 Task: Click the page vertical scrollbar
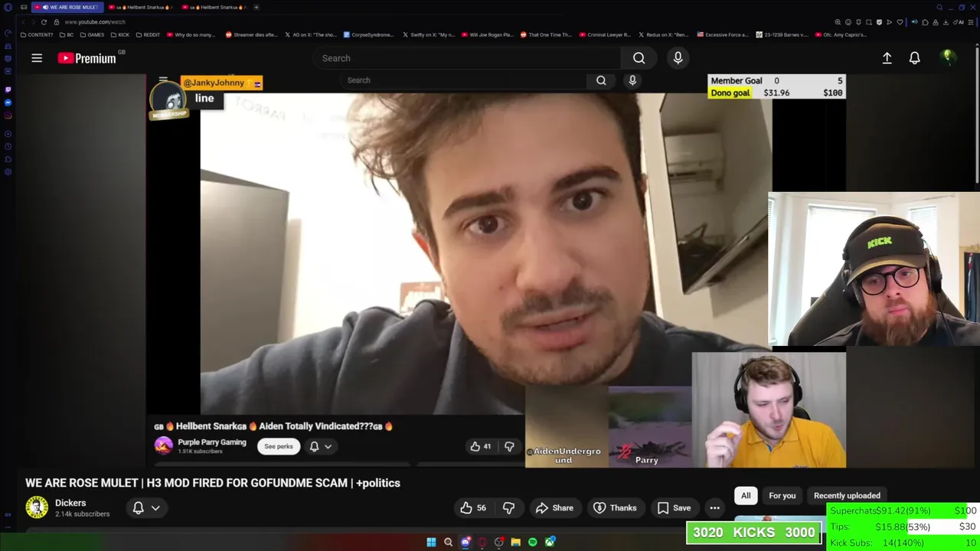point(976,115)
